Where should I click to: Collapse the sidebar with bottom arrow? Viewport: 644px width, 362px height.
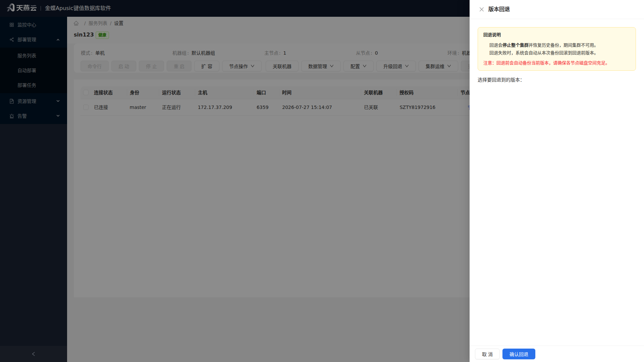pos(33,354)
